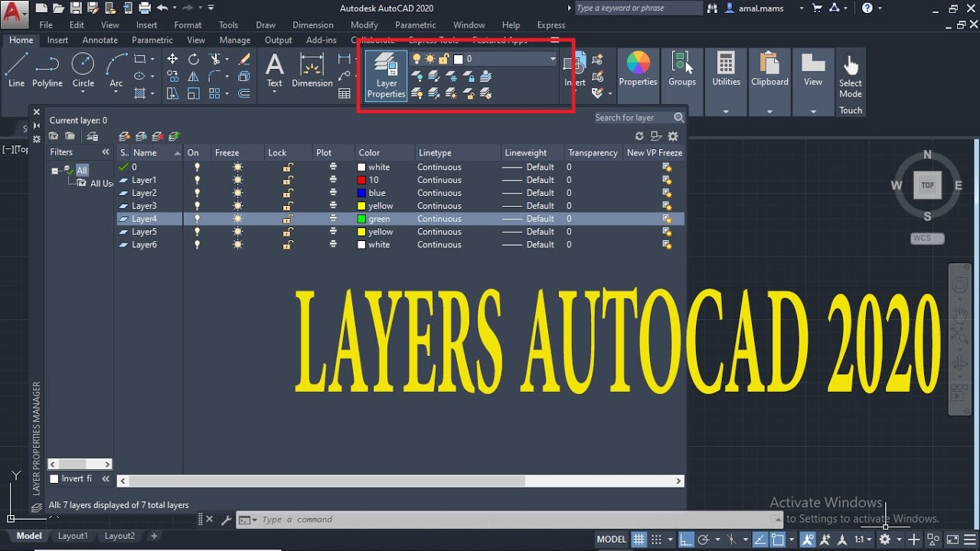Refresh the layer list
Viewport: 980px width, 551px height.
pos(640,136)
